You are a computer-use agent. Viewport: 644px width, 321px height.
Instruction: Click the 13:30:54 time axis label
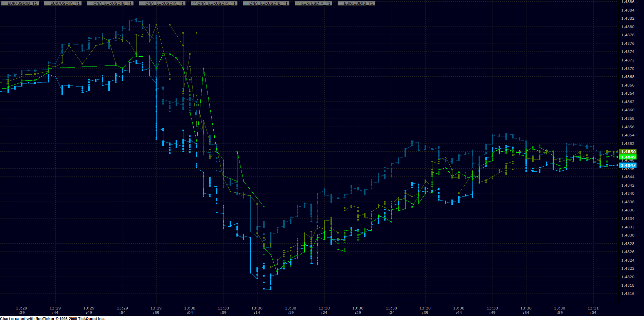click(526, 310)
